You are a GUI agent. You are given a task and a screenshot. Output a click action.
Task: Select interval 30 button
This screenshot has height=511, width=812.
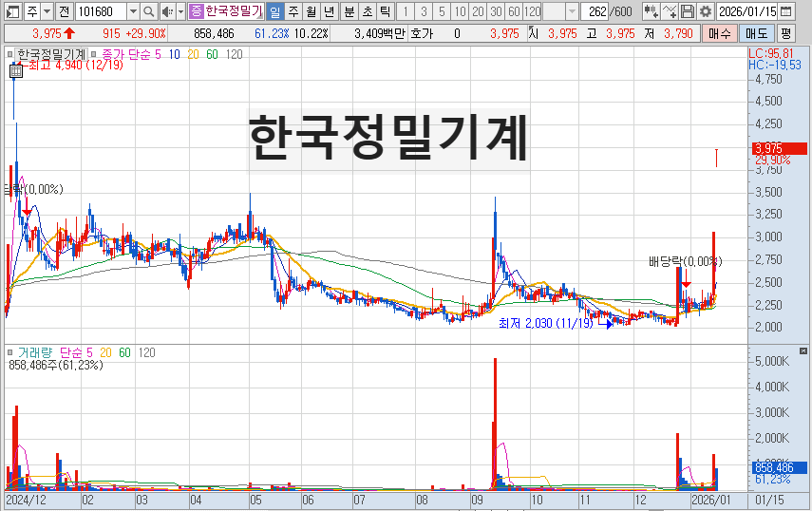point(496,10)
